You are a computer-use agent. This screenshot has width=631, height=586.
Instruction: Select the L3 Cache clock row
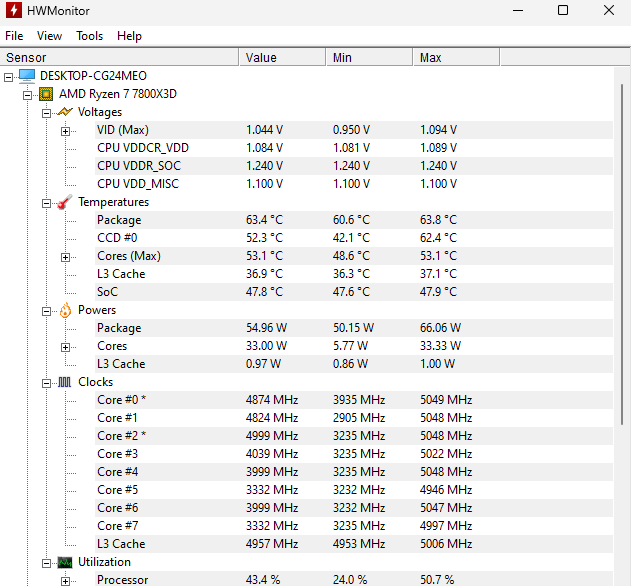pyautogui.click(x=354, y=544)
